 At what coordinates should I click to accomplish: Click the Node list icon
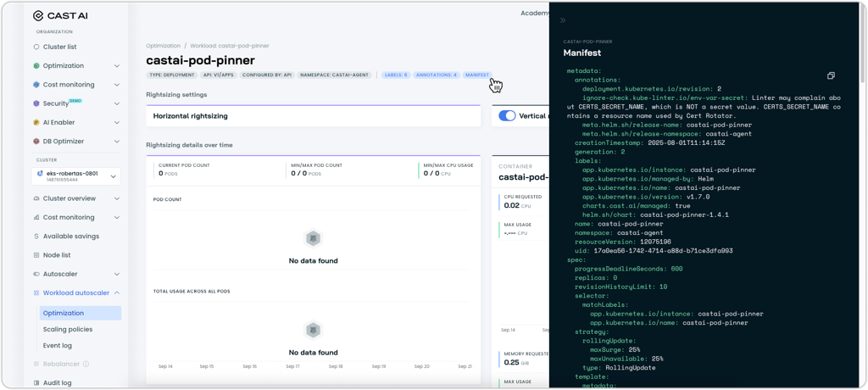(x=36, y=255)
